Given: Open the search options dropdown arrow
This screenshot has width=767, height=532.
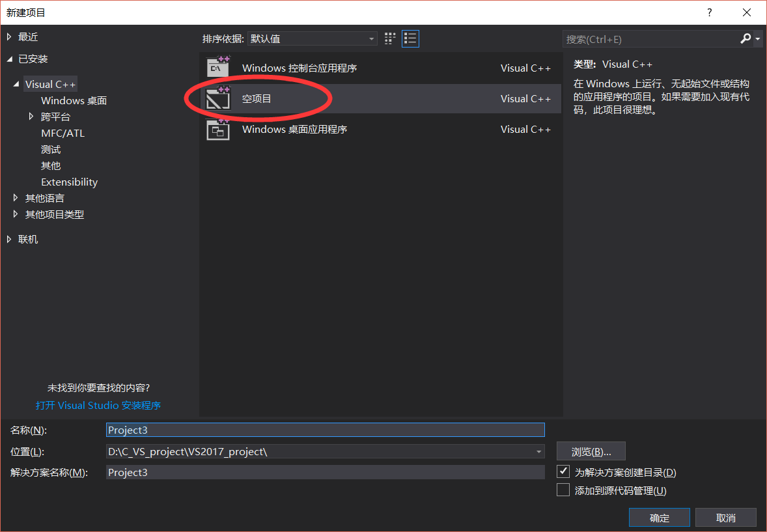Looking at the screenshot, I should click(x=758, y=39).
